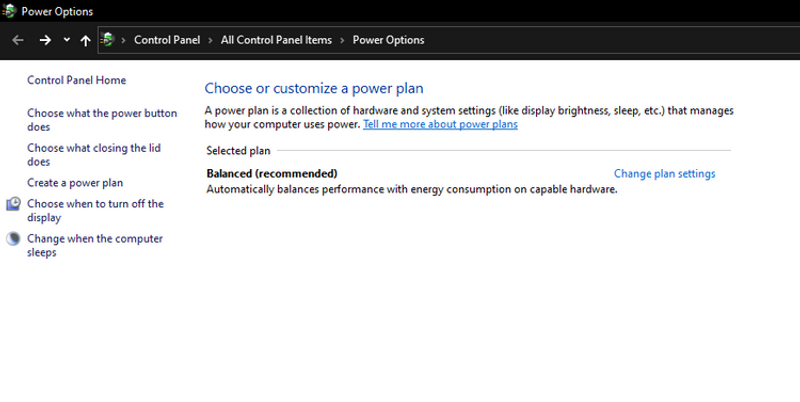This screenshot has height=402, width=800.
Task: Open Control Panel Home
Action: (76, 80)
